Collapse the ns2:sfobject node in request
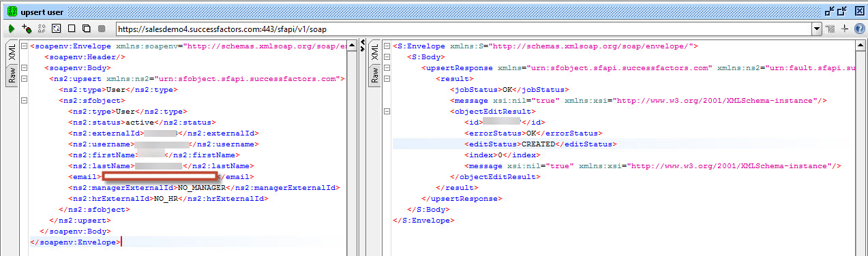The image size is (868, 256). (24, 100)
